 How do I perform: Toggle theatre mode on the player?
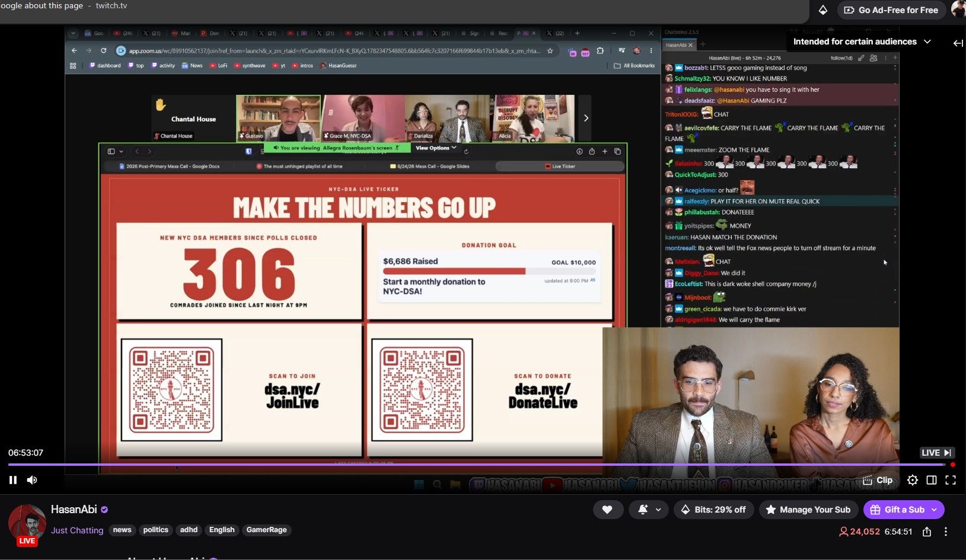[932, 480]
